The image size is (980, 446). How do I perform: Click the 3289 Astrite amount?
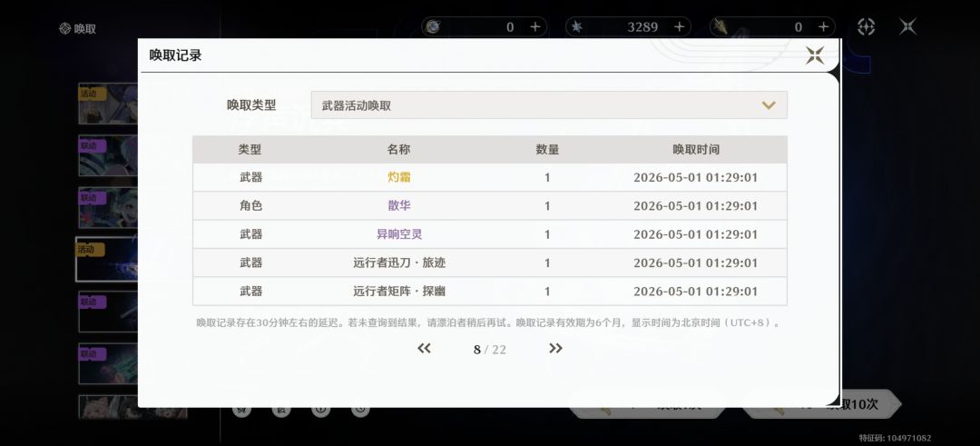tap(642, 27)
